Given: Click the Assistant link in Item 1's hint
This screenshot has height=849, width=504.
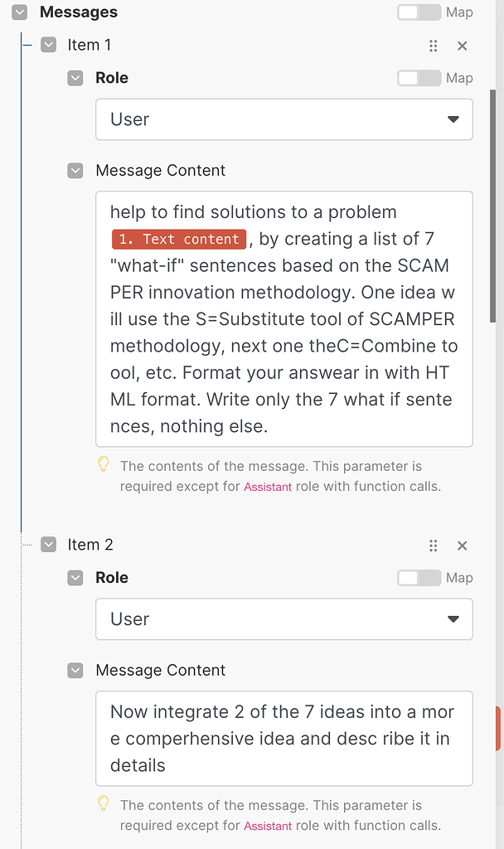Looking at the screenshot, I should [x=268, y=488].
